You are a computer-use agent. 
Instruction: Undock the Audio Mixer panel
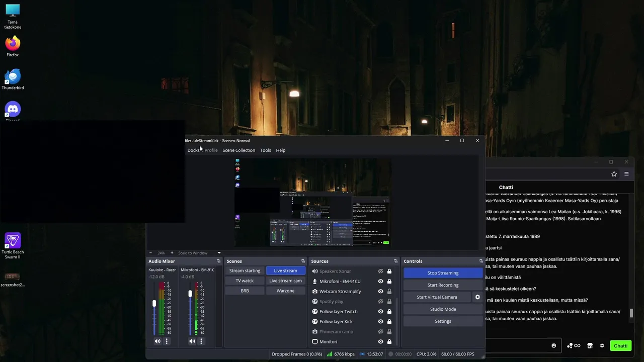pyautogui.click(x=218, y=261)
